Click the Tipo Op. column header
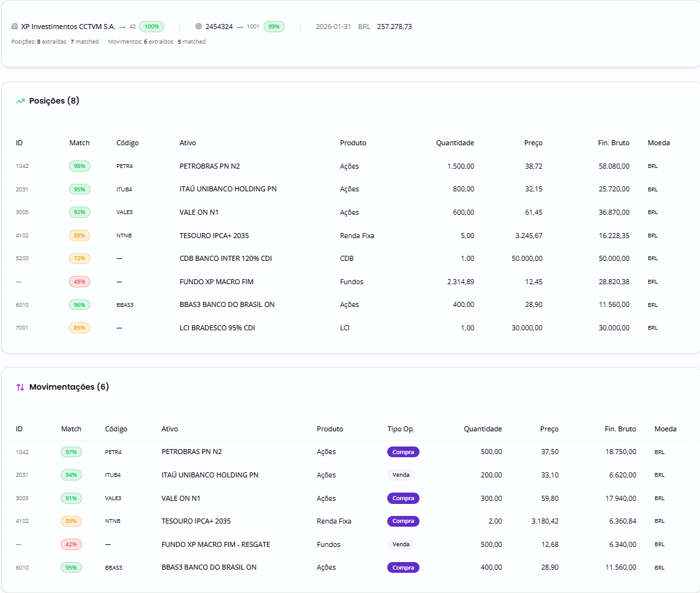This screenshot has width=700, height=593. point(401,429)
